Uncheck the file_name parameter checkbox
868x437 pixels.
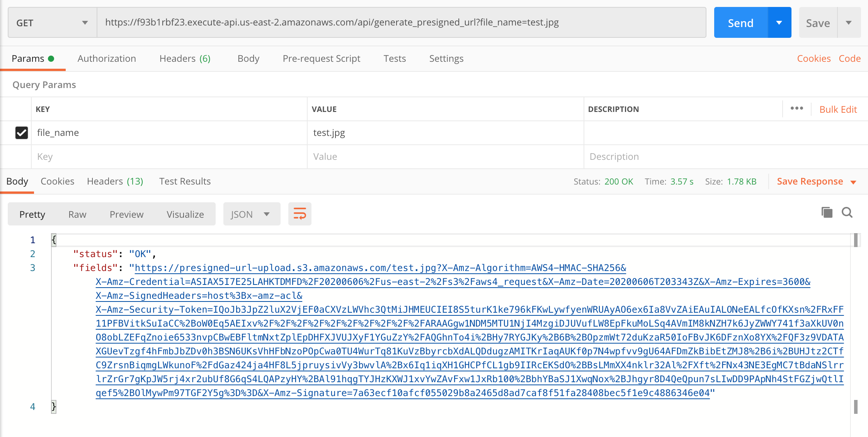point(22,133)
